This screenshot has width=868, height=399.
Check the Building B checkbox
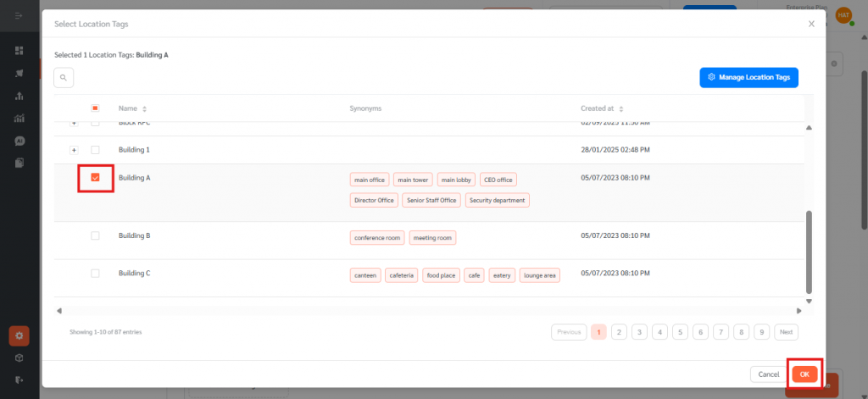[x=95, y=236]
